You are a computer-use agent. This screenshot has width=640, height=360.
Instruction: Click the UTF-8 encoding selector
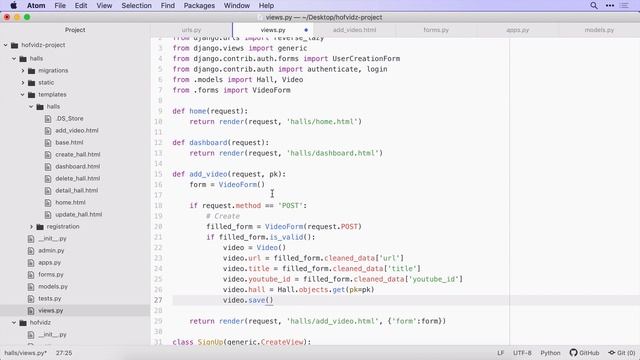(522, 353)
